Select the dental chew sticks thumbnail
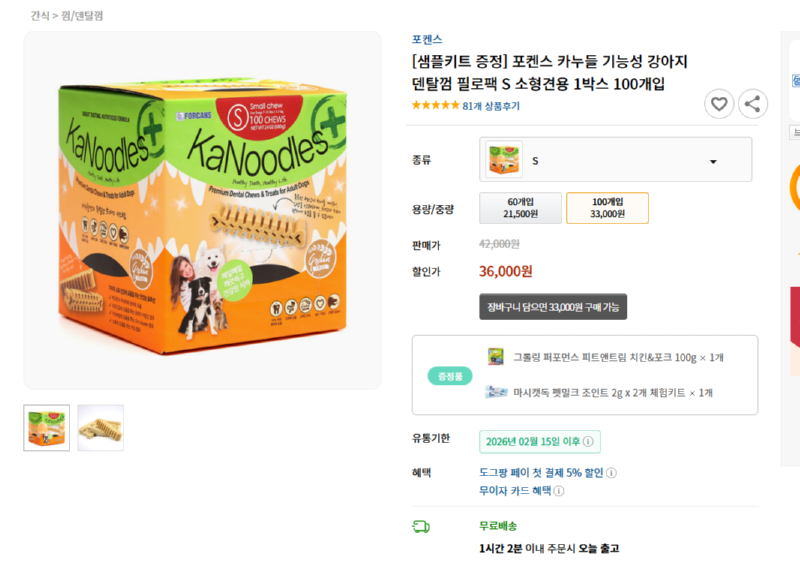This screenshot has height=565, width=800. (x=101, y=428)
